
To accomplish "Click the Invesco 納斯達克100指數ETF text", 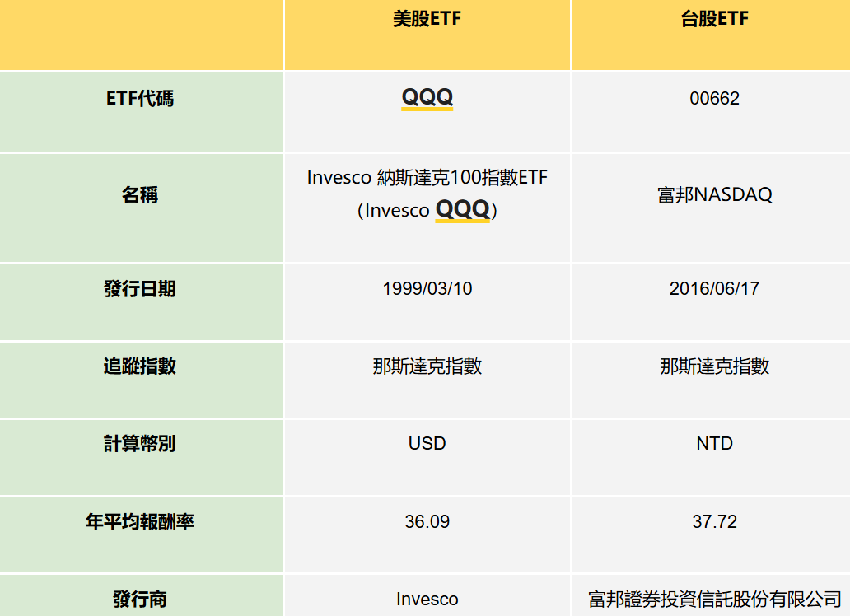I will coord(427,177).
